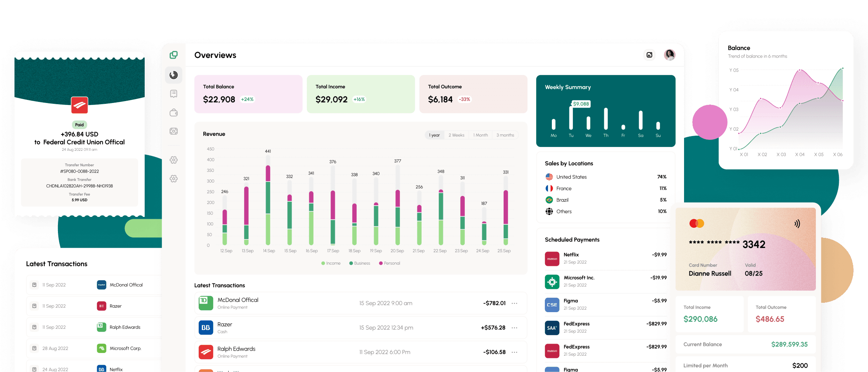Open Microsoft Inc. scheduled payment
Screen dimensions: 868x372
605,281
